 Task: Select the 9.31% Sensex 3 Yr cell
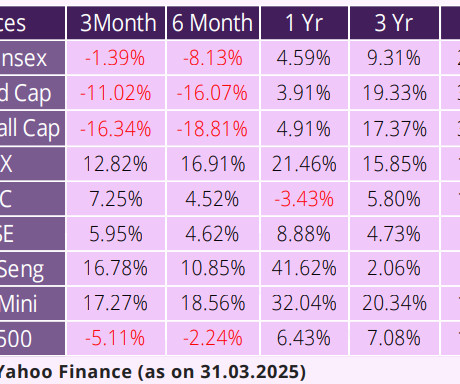click(x=394, y=58)
